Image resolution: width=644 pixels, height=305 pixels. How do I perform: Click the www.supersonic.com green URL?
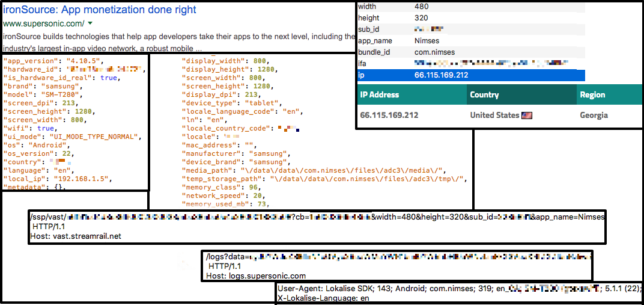tap(44, 23)
